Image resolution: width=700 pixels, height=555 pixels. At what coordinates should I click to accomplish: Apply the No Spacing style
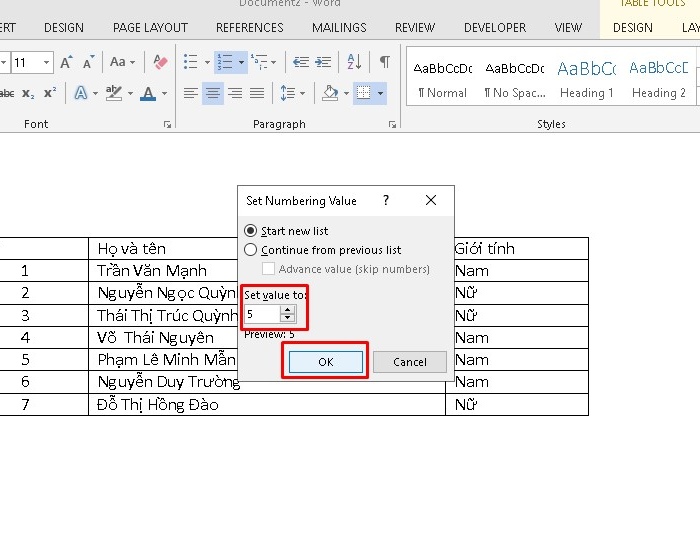[x=514, y=79]
